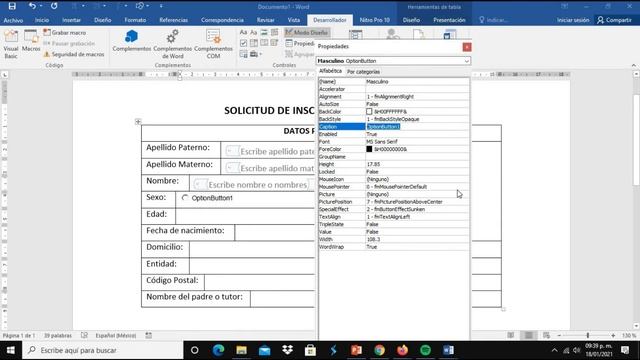The height and width of the screenshot is (360, 640).
Task: Switch to Web Layout view icon
Action: pyautogui.click(x=547, y=335)
